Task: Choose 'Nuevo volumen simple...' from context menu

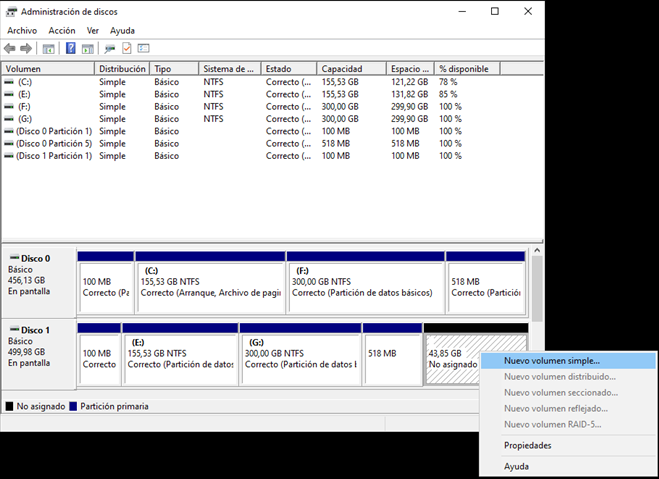Action: click(x=552, y=361)
